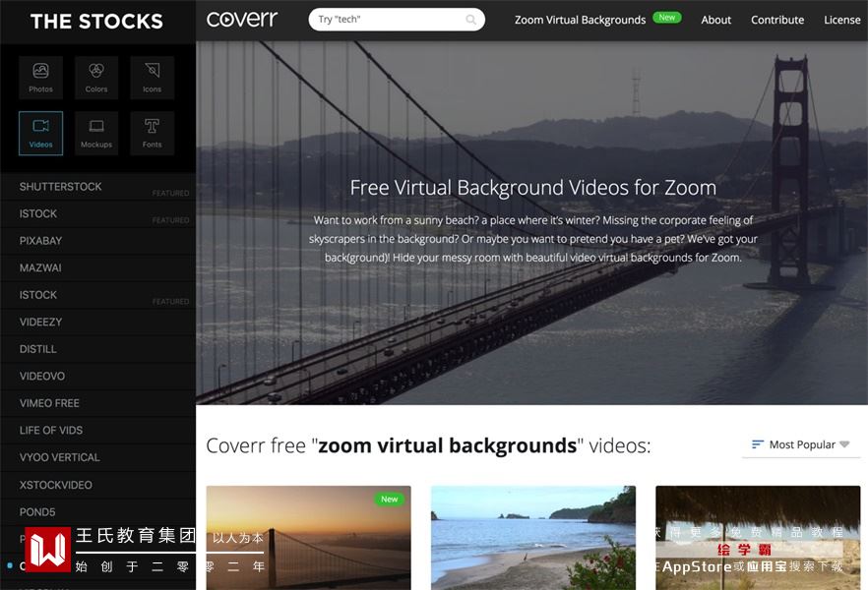Image resolution: width=868 pixels, height=590 pixels.
Task: Click the search magnifier icon
Action: pyautogui.click(x=470, y=20)
